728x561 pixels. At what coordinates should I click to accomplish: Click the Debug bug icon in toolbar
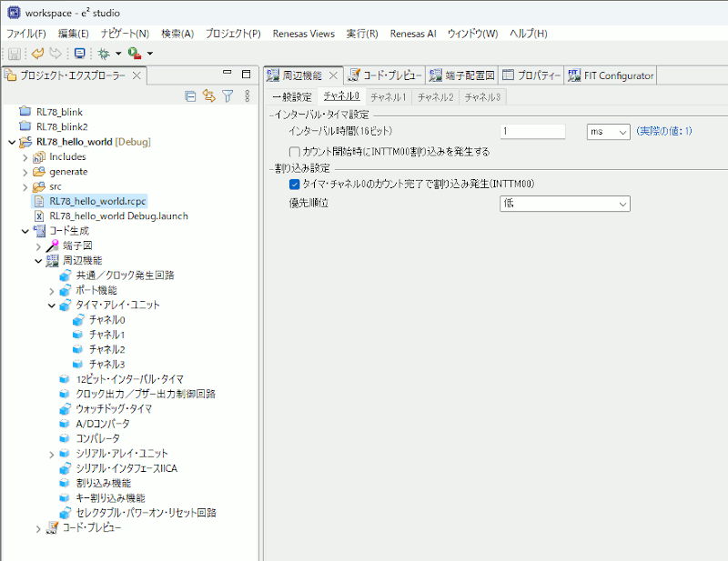point(105,54)
